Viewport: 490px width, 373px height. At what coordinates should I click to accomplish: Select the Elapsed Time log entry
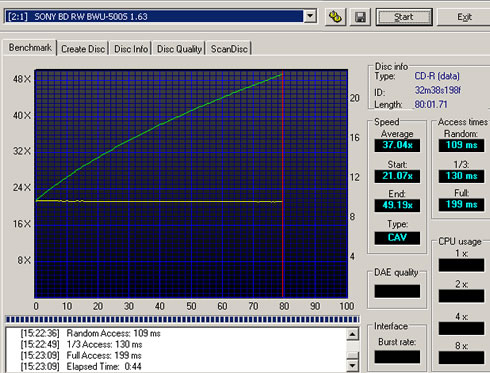point(81,366)
